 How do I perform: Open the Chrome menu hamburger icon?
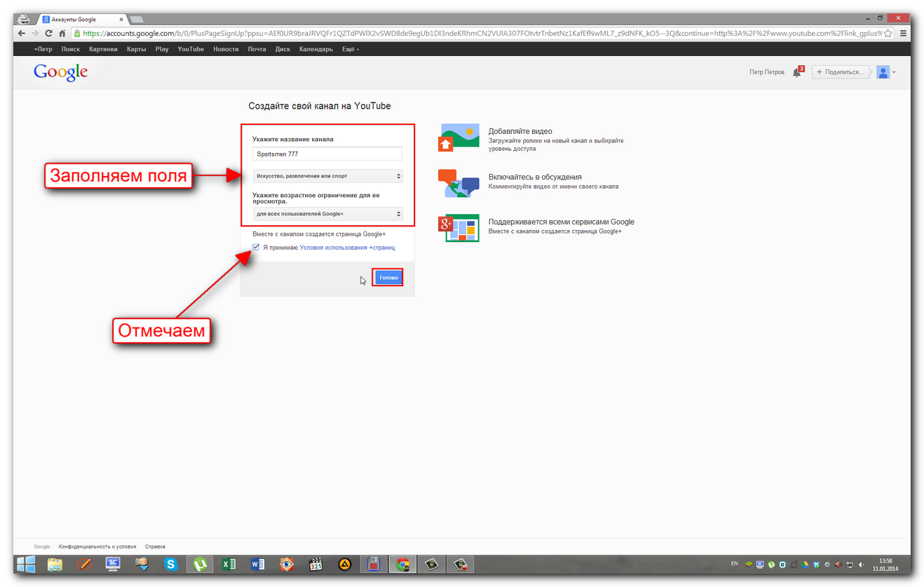(x=903, y=33)
